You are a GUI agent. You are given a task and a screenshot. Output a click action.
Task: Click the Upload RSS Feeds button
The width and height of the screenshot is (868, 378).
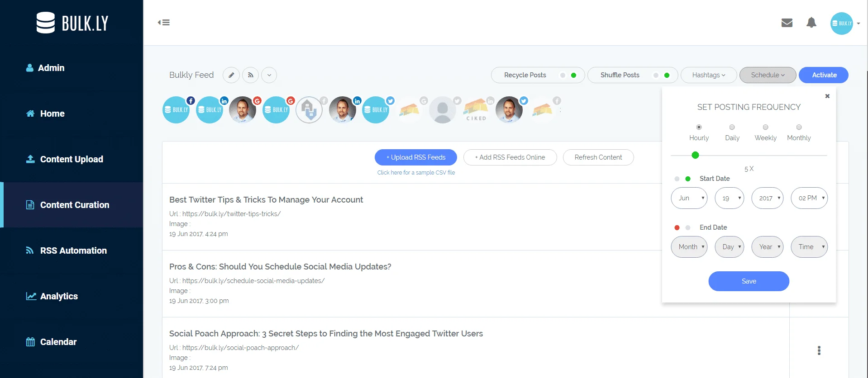tap(415, 157)
